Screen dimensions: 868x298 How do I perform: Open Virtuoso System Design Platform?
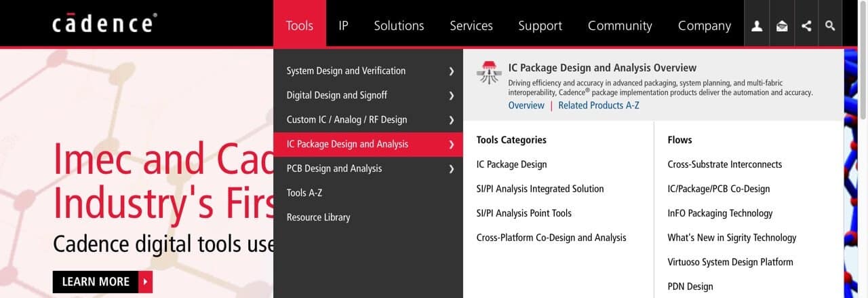point(730,262)
